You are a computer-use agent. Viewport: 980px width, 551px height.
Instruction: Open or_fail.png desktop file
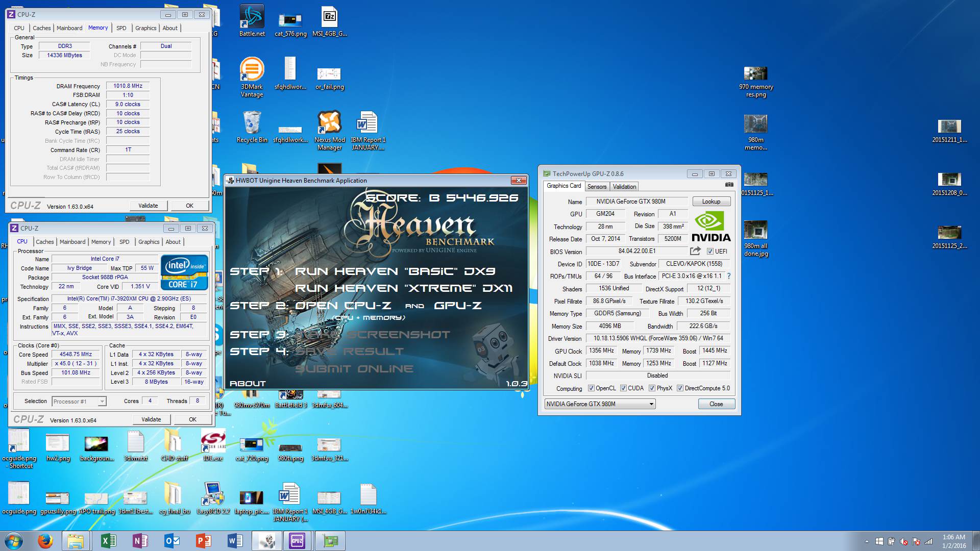(329, 78)
